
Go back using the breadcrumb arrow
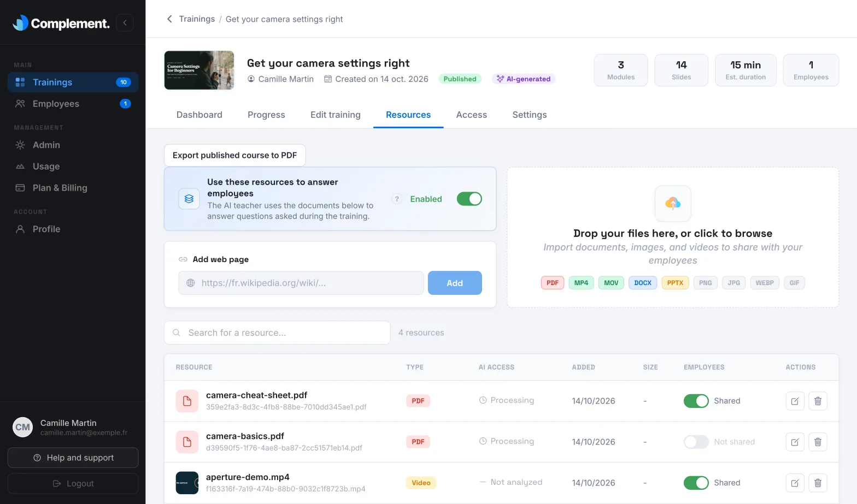[x=169, y=19]
